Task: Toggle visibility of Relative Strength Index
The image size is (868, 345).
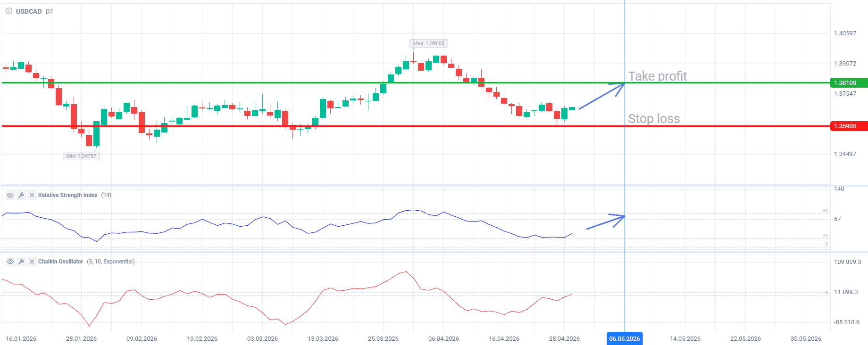Action: 10,195
